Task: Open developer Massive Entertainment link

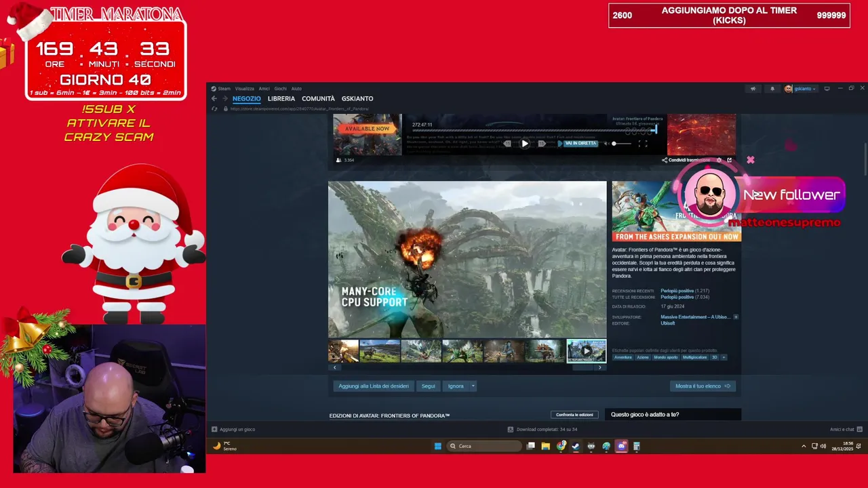Action: point(696,317)
